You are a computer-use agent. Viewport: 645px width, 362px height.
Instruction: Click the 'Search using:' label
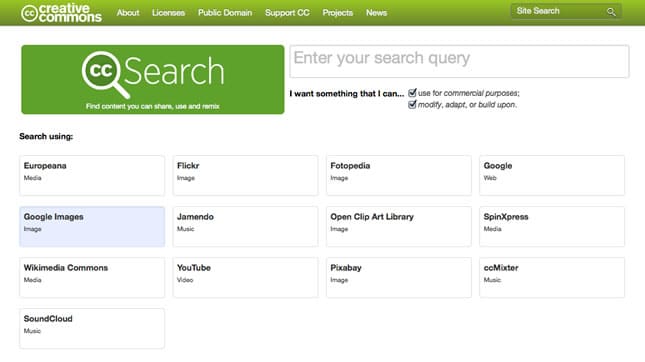(46, 137)
